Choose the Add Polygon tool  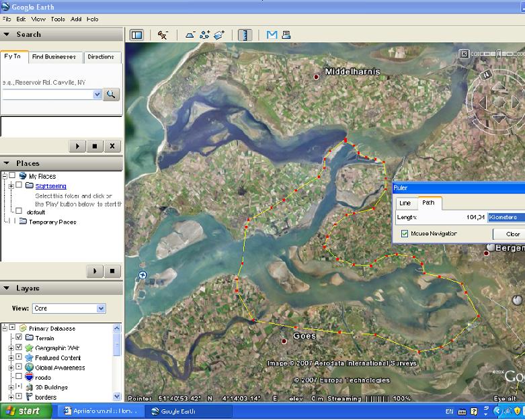tap(190, 35)
